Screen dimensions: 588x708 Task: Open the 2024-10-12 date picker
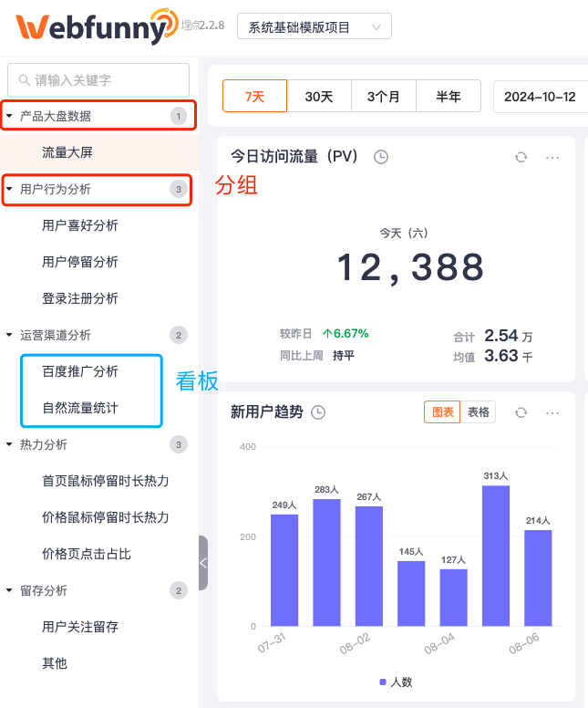coord(541,97)
